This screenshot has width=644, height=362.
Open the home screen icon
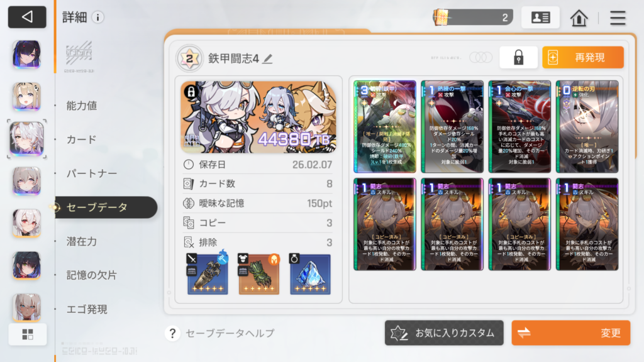(579, 18)
